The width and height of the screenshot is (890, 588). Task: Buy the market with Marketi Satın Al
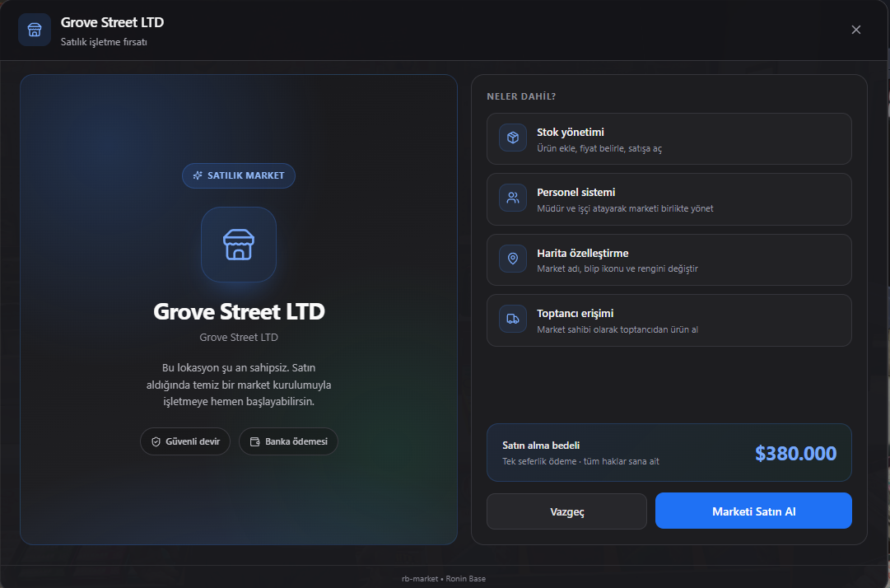pos(753,511)
